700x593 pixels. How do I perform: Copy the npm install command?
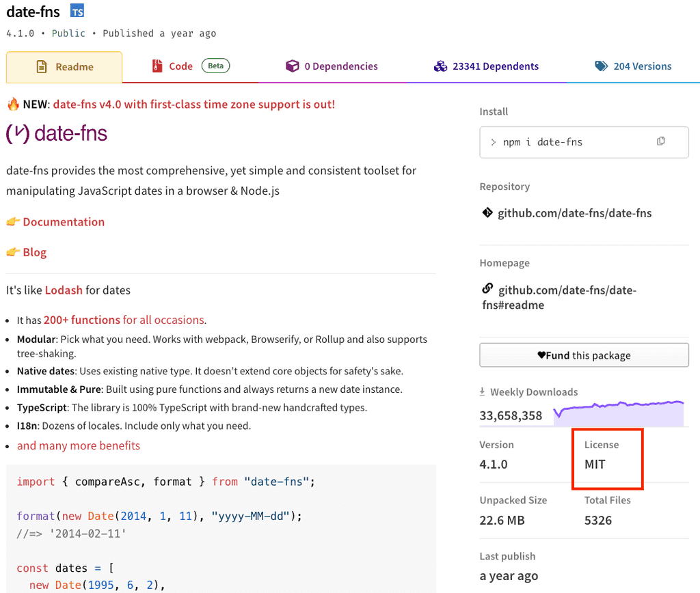point(660,141)
